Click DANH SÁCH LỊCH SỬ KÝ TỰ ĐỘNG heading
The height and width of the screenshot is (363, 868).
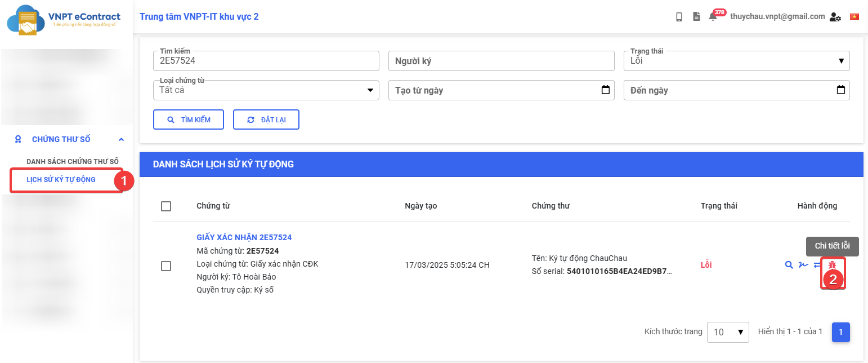coord(223,165)
